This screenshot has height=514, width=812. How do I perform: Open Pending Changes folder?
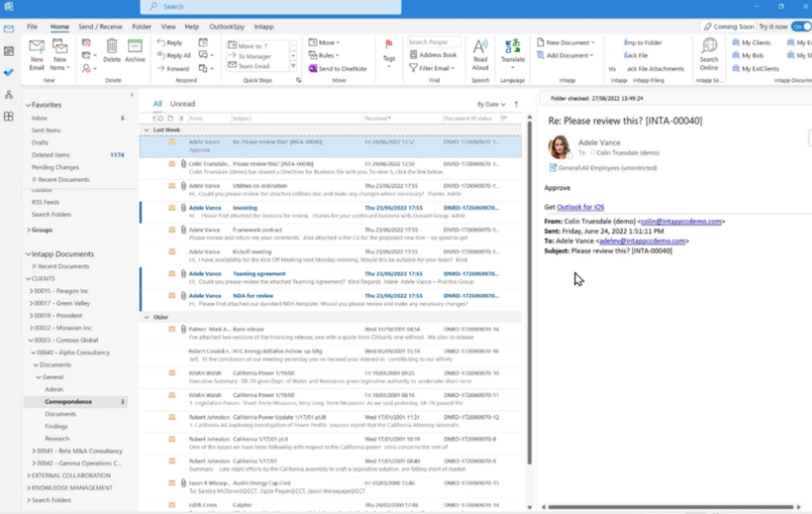pyautogui.click(x=55, y=167)
